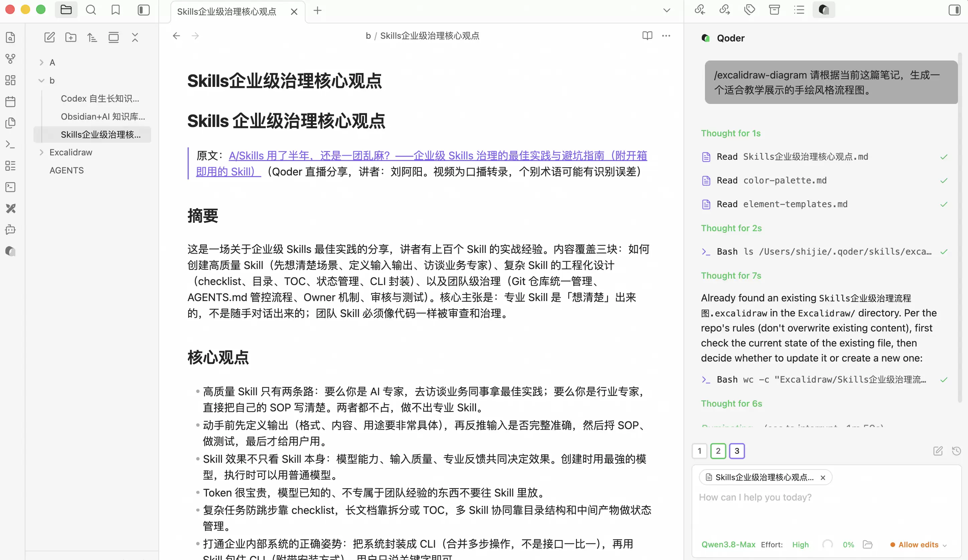Open the Bash wc -c command tool call
The width and height of the screenshot is (968, 560).
click(824, 380)
